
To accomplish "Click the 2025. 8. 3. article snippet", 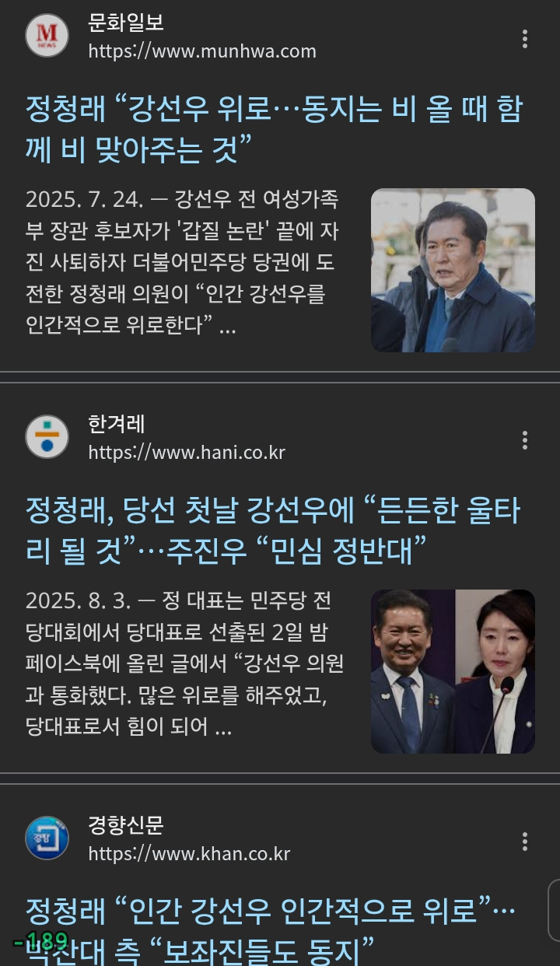I will 185,664.
